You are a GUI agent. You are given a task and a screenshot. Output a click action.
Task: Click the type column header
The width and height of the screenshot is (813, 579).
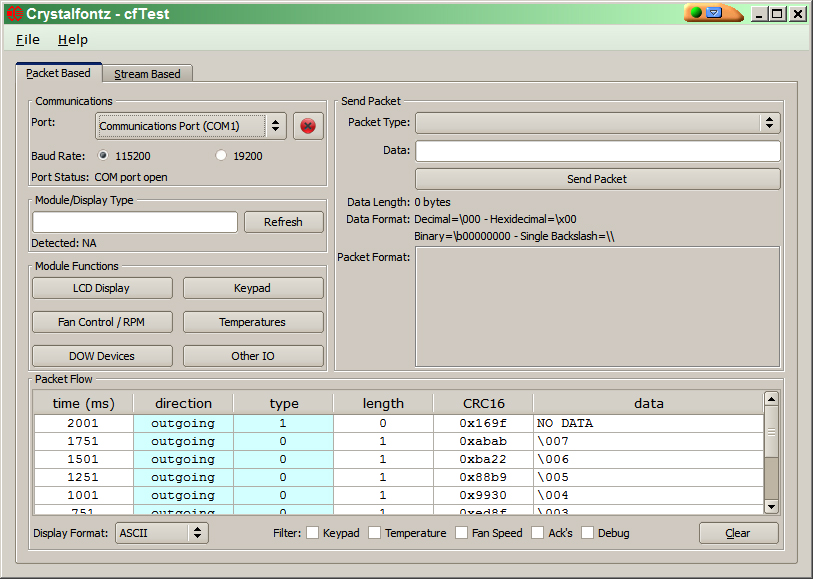point(283,403)
